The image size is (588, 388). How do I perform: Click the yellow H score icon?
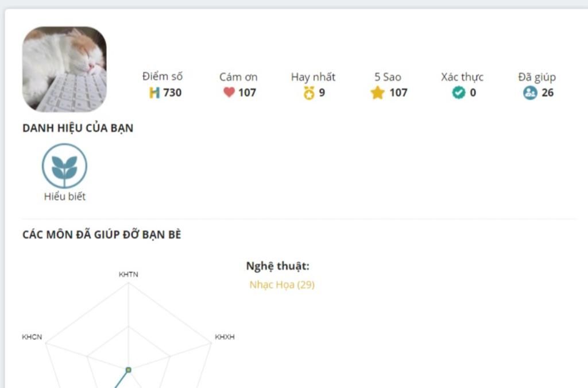click(154, 93)
